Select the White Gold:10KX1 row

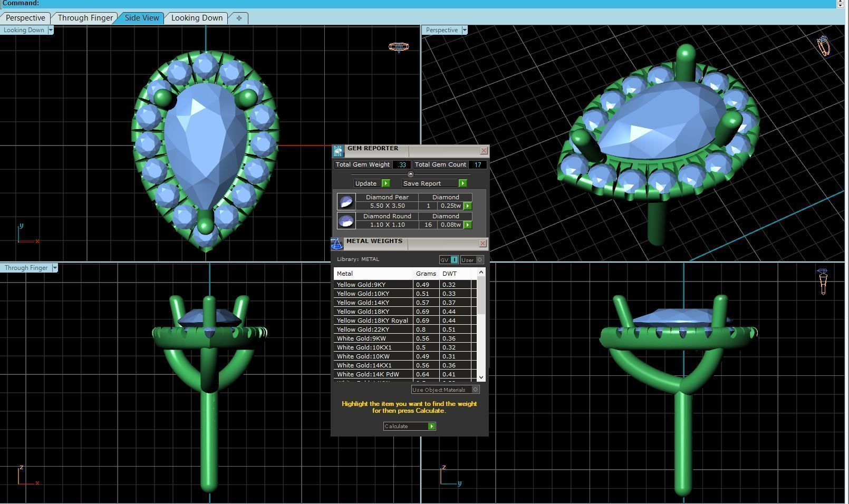[x=405, y=347]
